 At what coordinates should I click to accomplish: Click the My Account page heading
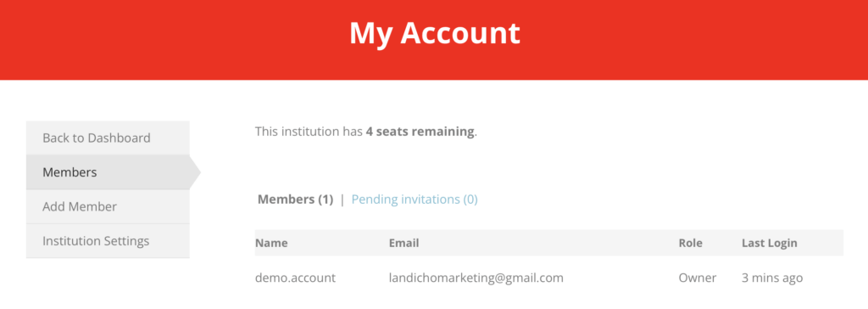click(435, 33)
